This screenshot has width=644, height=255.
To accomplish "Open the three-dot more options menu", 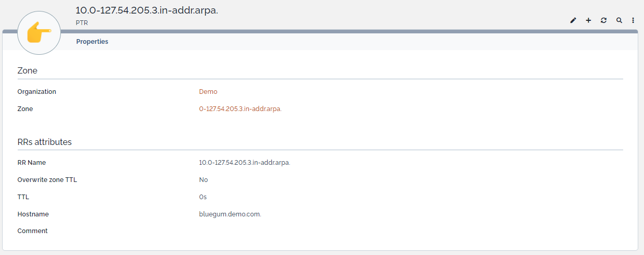I will (633, 20).
